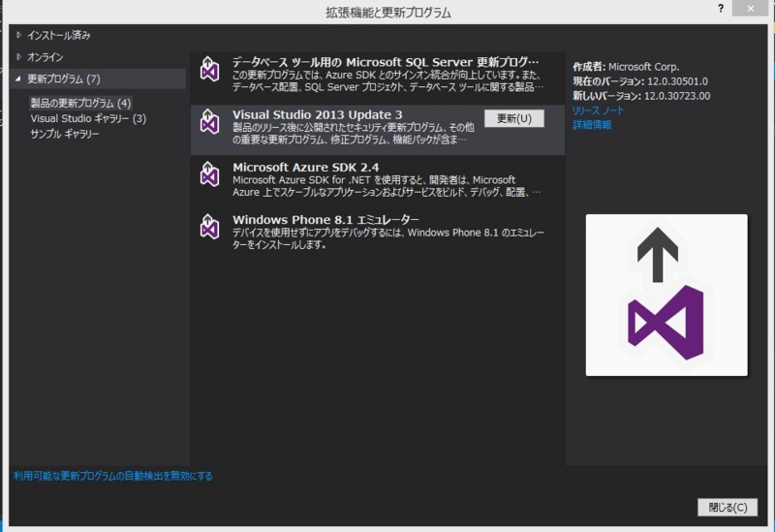Click the Azure SDK for .NET description text

(387, 186)
